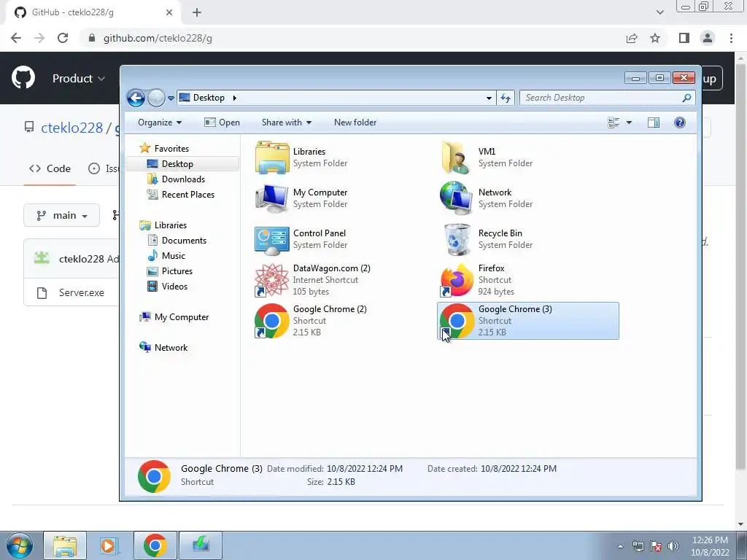
Task: Open Videos library in navigation pane
Action: 167,286
